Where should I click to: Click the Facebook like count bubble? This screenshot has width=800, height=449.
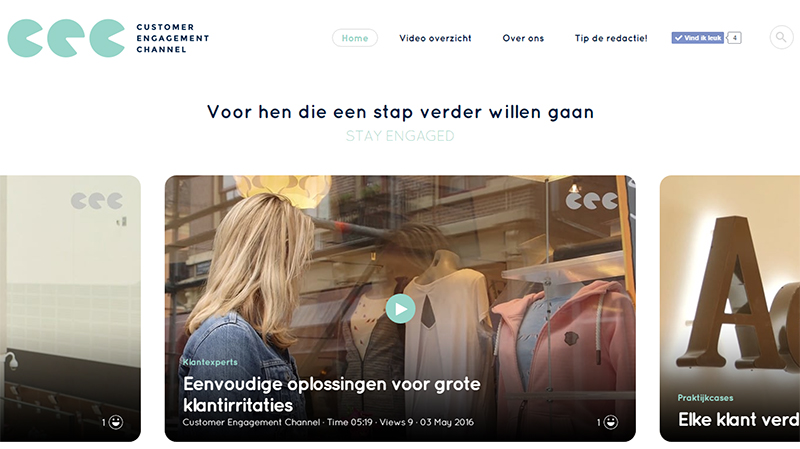coord(734,38)
